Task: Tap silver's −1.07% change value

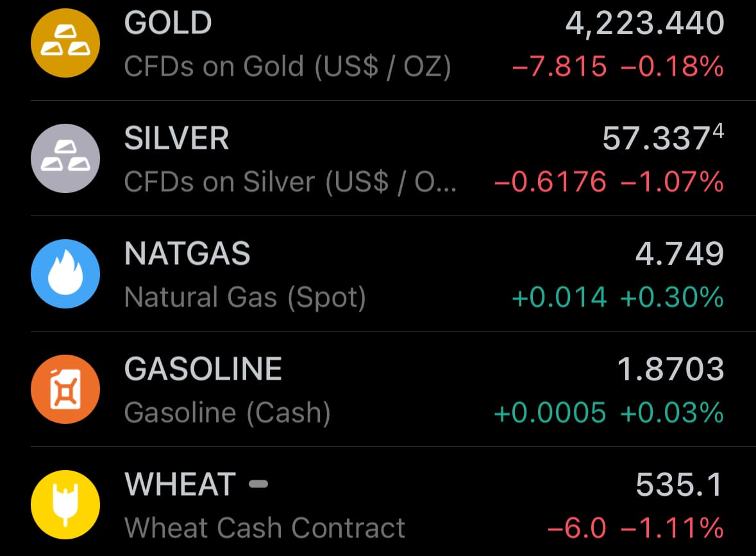Action: (x=672, y=182)
